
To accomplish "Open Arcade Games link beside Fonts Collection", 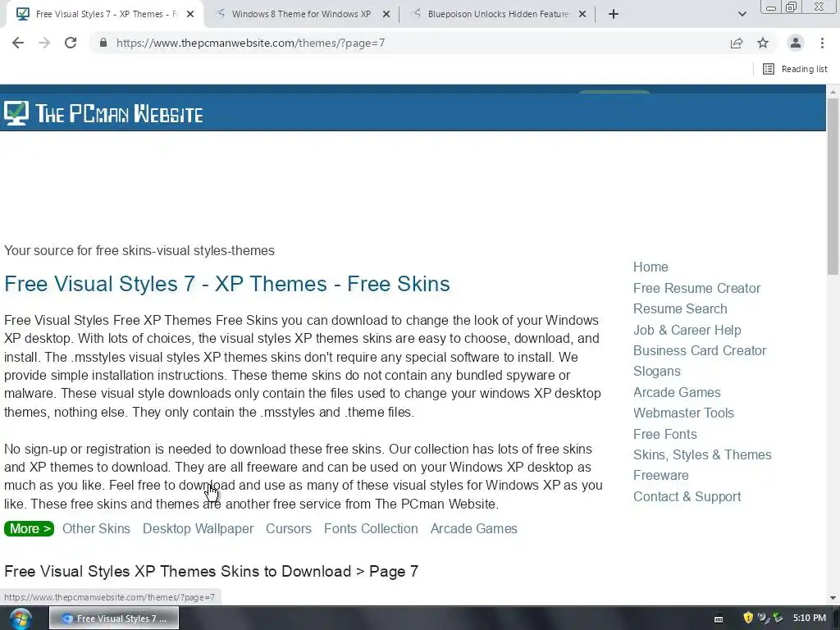I will (473, 529).
